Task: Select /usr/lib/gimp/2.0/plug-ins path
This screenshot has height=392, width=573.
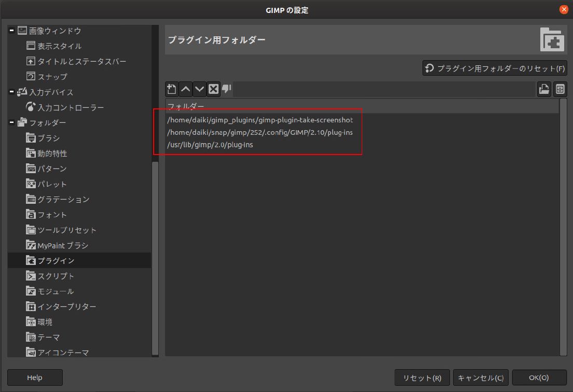Action: click(210, 145)
